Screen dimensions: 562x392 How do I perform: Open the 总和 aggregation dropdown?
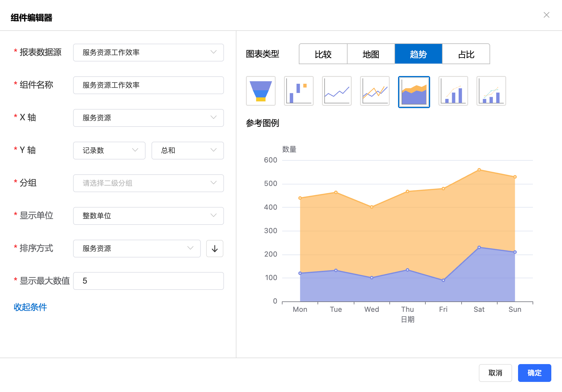point(187,151)
